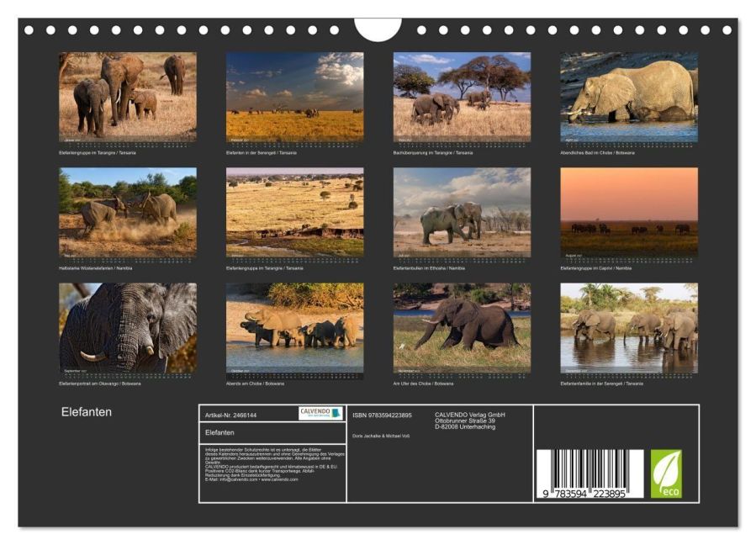Viewport: 756px width, 545px height.
Task: Click the caption "Elefantenportrait am Okavango / Botswana"
Action: click(x=100, y=384)
